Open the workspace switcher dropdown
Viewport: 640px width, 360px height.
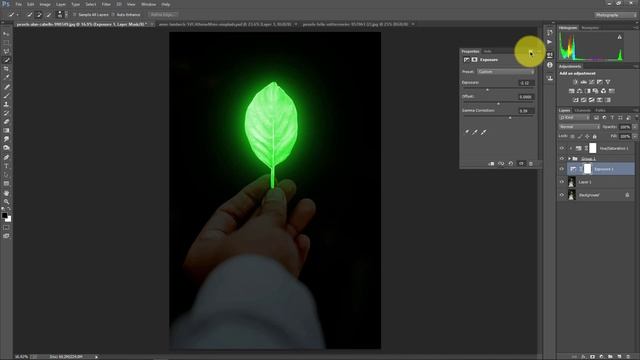click(x=615, y=15)
